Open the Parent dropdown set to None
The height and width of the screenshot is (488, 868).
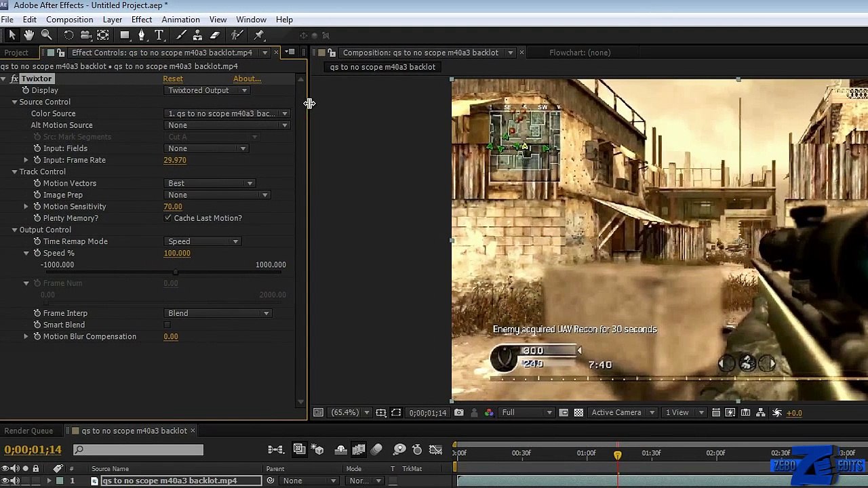(x=308, y=481)
